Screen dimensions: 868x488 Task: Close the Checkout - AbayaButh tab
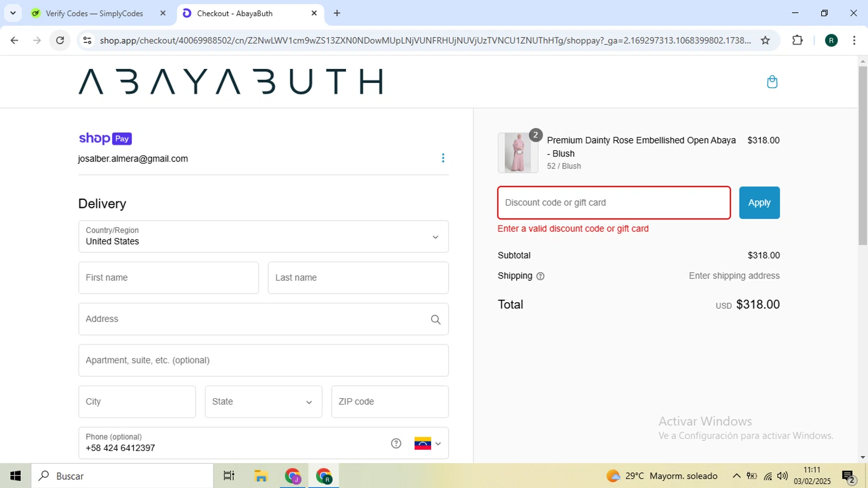(x=314, y=13)
